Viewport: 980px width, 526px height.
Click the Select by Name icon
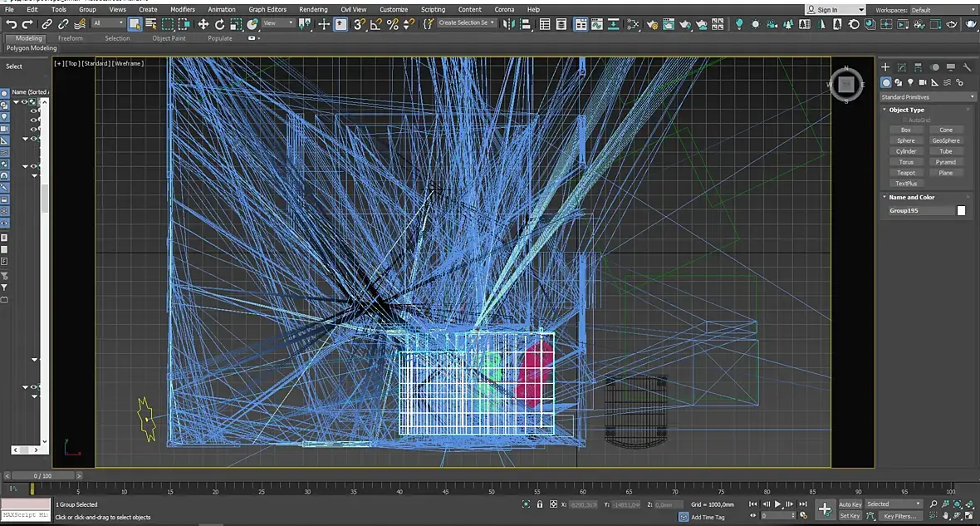(151, 24)
